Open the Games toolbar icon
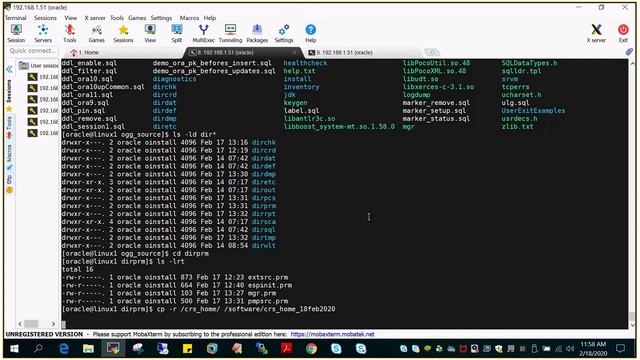This screenshot has height=360, width=640. tap(96, 33)
